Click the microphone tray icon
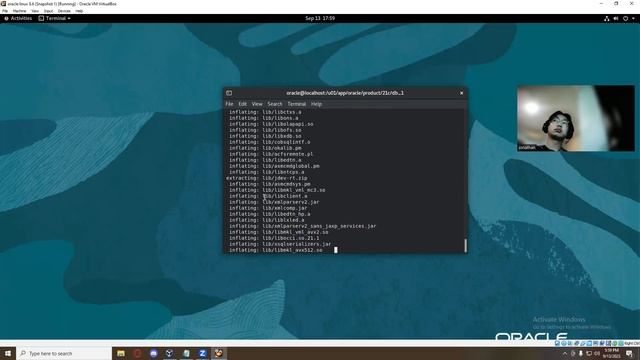Image resolution: width=640 pixels, height=360 pixels. click(x=581, y=354)
